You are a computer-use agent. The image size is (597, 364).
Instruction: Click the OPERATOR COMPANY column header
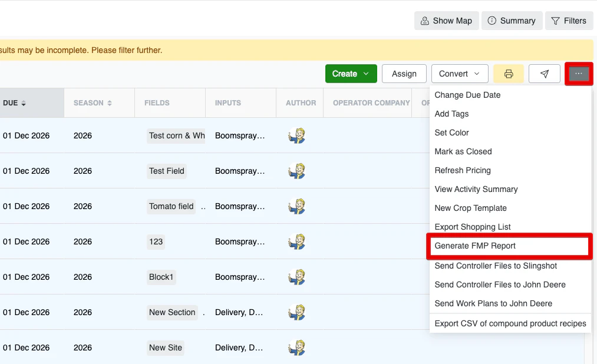[x=367, y=103]
